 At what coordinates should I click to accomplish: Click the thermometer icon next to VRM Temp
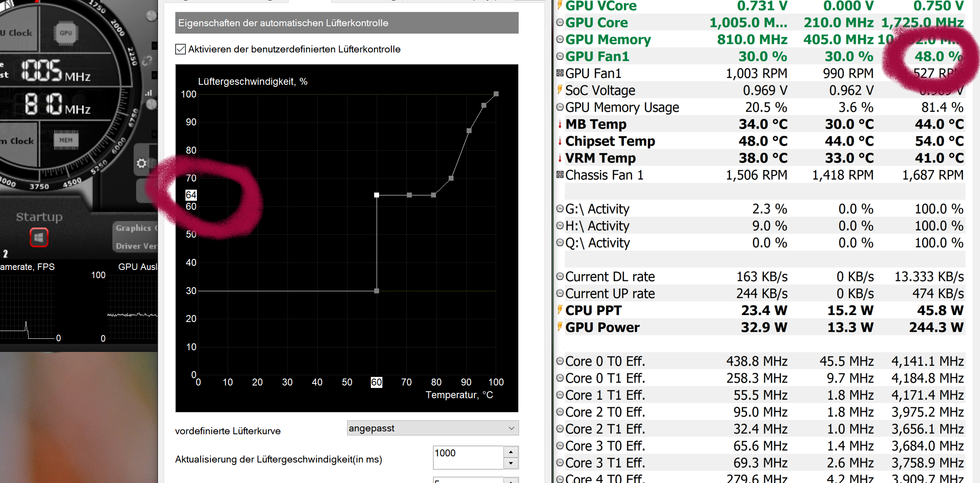pyautogui.click(x=560, y=158)
